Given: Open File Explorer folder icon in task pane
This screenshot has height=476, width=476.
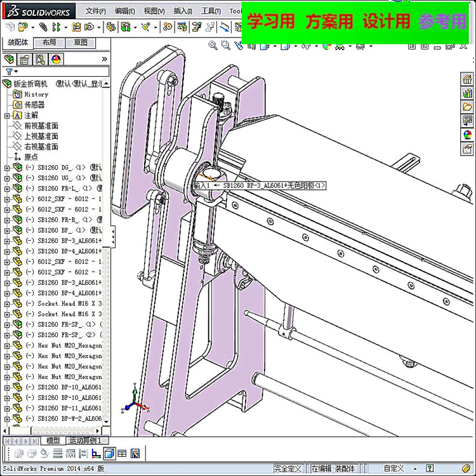Looking at the screenshot, I should [x=467, y=107].
